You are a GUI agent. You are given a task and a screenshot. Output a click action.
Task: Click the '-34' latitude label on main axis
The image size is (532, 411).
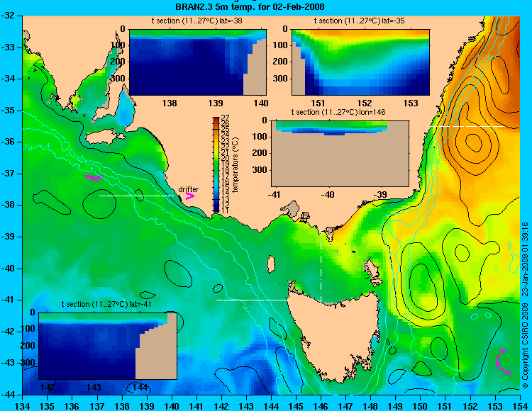(x=9, y=79)
